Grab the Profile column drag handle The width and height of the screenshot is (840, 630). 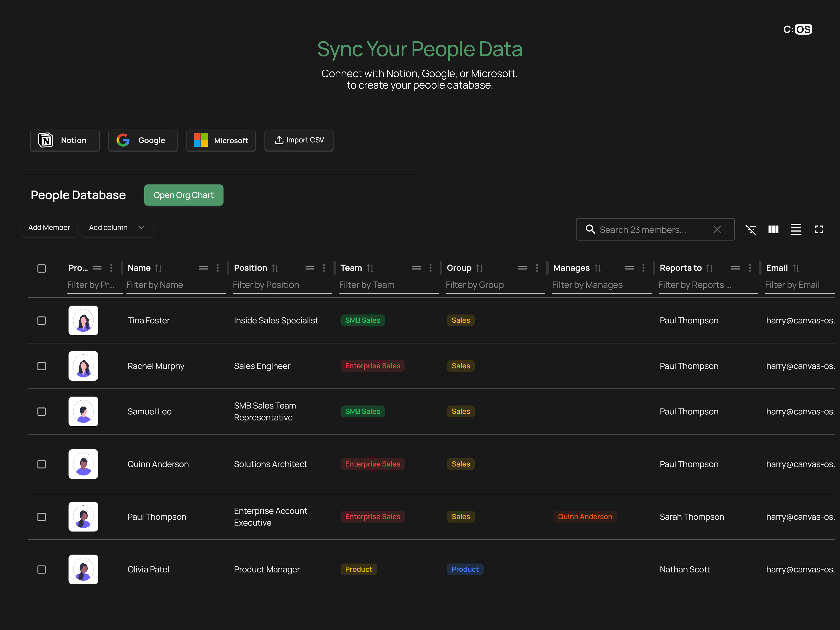(97, 268)
